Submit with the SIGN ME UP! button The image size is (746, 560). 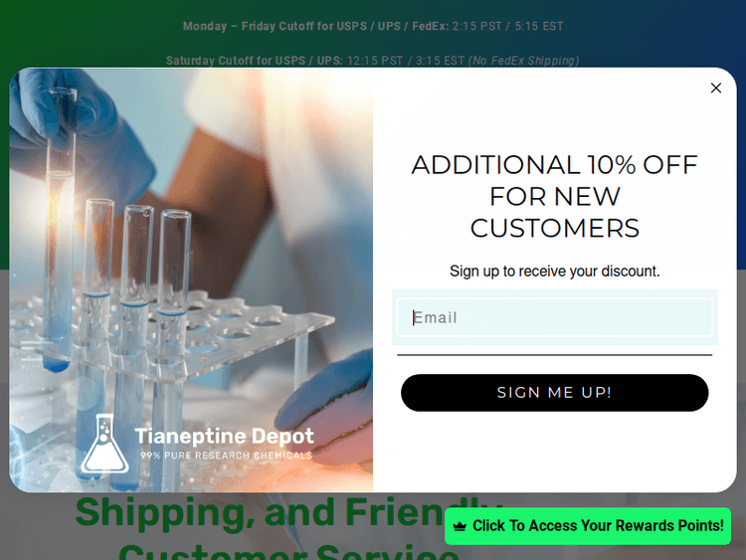[554, 393]
